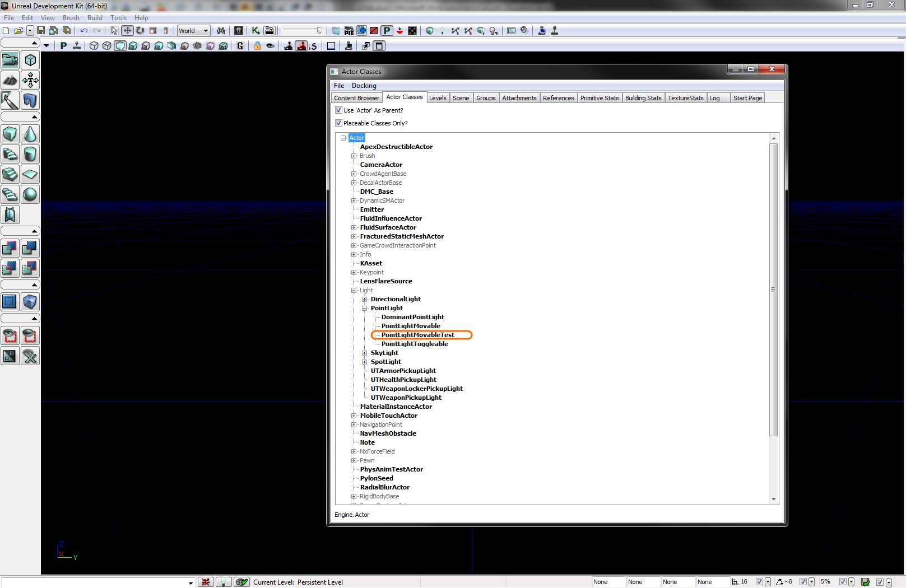The height and width of the screenshot is (588, 906).
Task: Toggle 'Use Actor As Parent?' checkbox
Action: pos(338,110)
